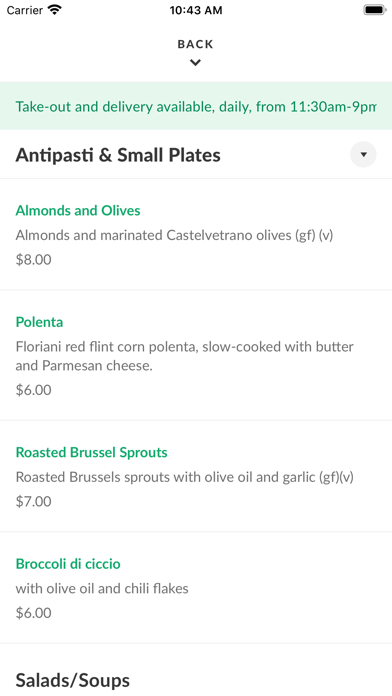Tap the Polenta description text
This screenshot has height=696, width=392.
pyautogui.click(x=185, y=356)
